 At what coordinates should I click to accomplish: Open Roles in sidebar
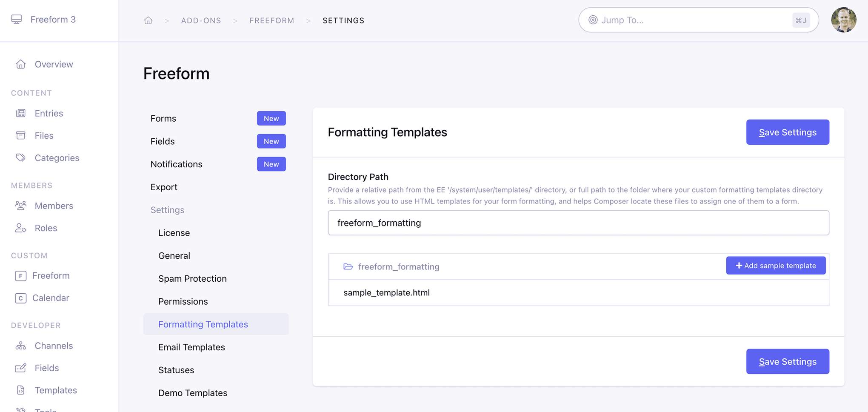pyautogui.click(x=46, y=228)
